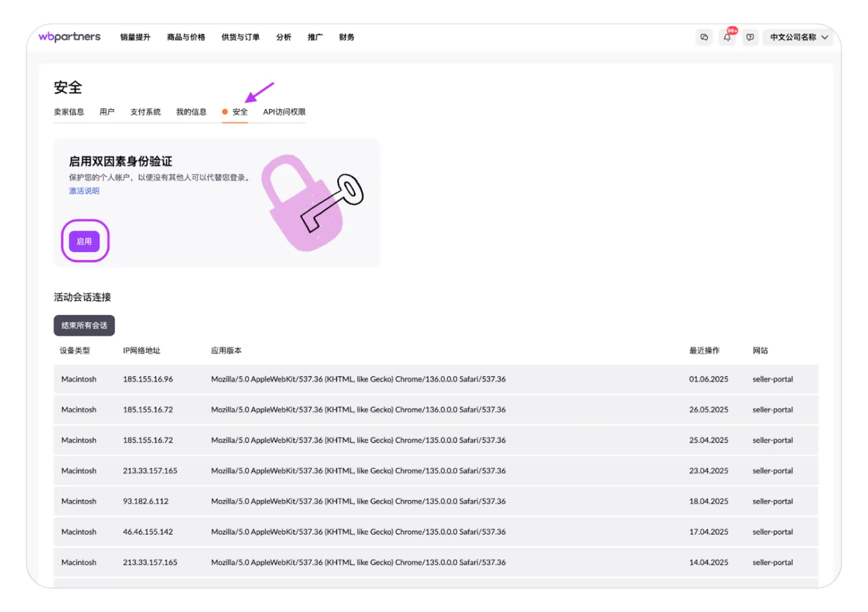868x612 pixels.
Task: Click the wbpartners logo
Action: tap(70, 37)
